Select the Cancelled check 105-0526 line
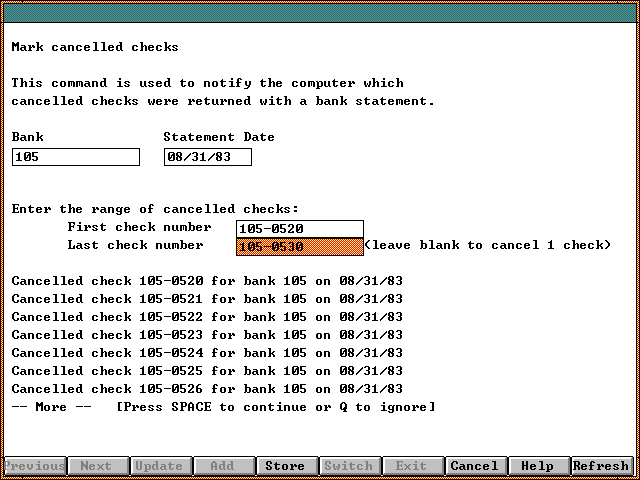640x480 pixels. (207, 389)
